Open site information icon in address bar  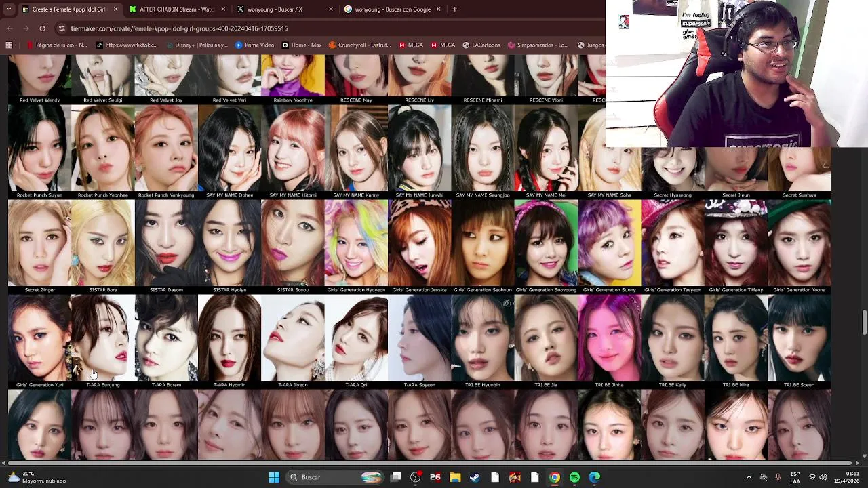[62, 28]
